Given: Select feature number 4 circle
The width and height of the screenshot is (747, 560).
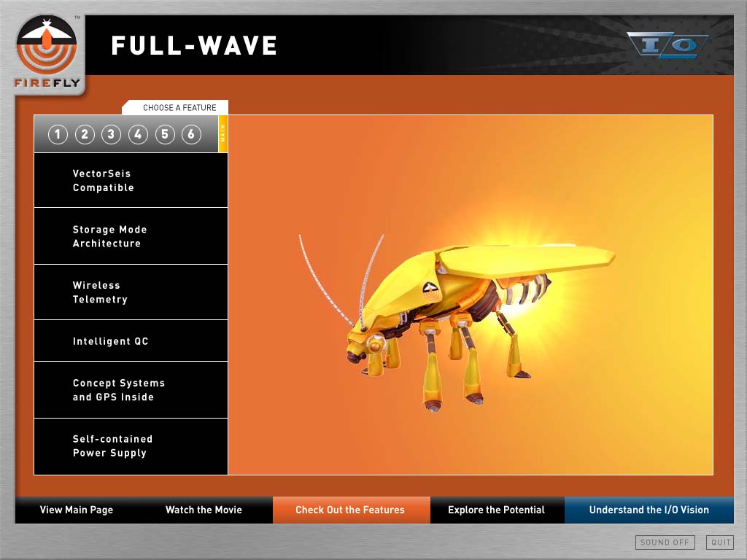Looking at the screenshot, I should pos(138,134).
